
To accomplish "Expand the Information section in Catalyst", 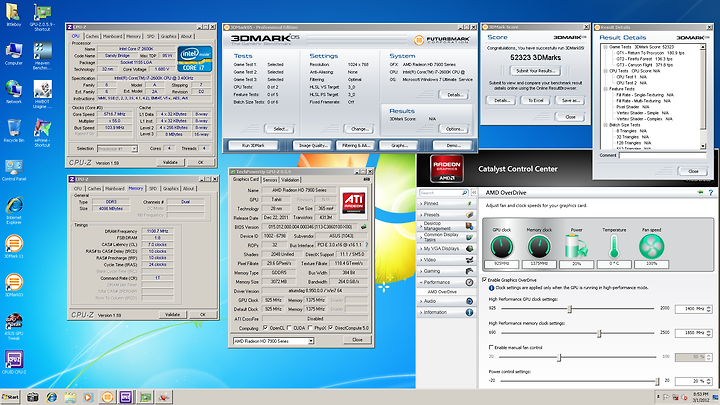I will click(x=447, y=312).
